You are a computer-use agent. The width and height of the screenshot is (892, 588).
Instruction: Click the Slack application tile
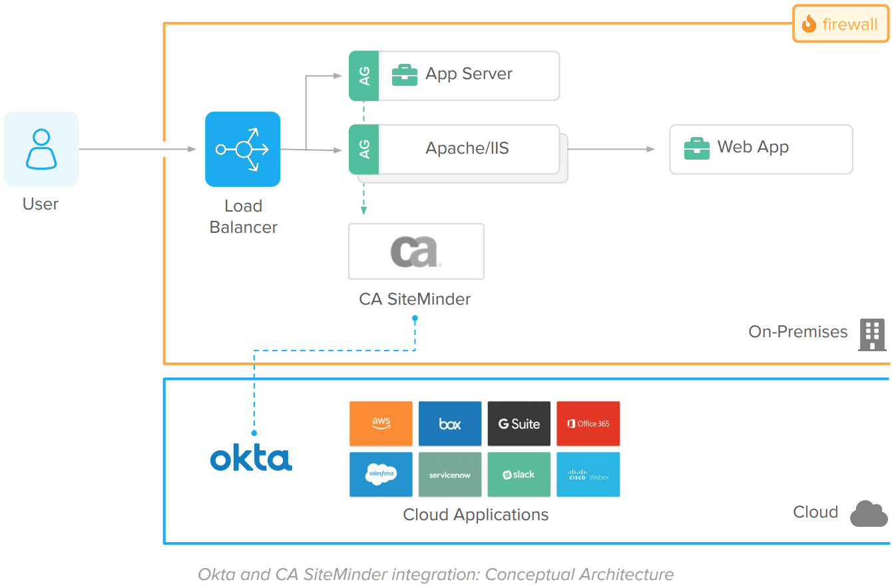click(519, 474)
